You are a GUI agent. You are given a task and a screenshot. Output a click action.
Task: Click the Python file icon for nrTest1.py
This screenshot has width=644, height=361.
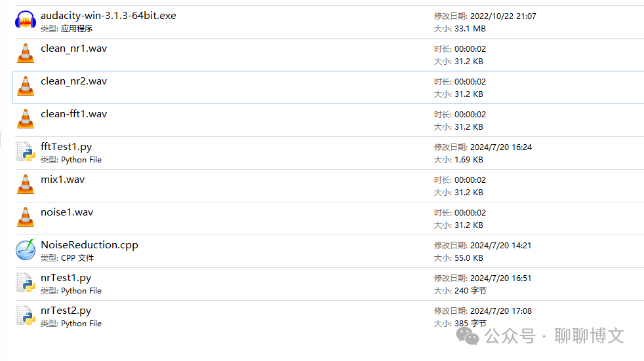click(x=25, y=283)
